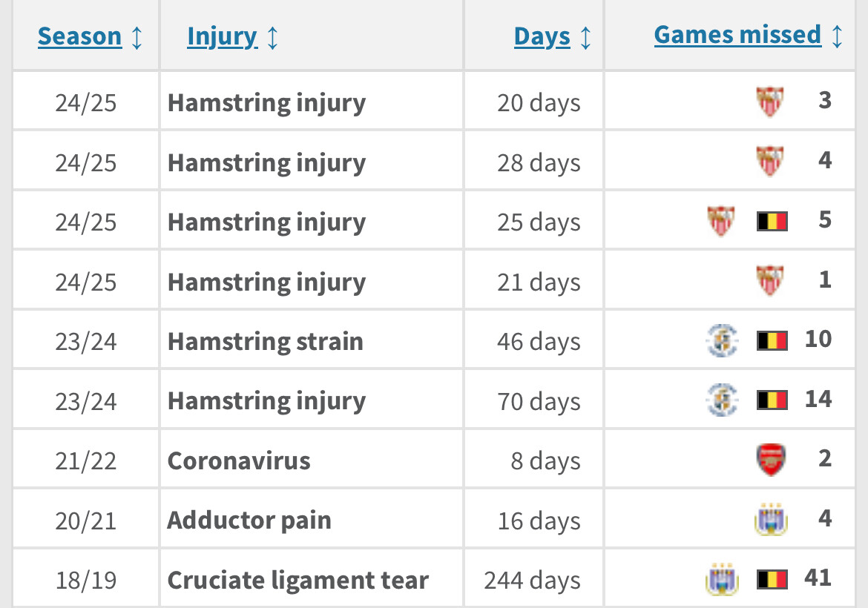Select Belgium flag in Cruciate ligament row
The width and height of the screenshot is (868, 608).
click(x=772, y=580)
